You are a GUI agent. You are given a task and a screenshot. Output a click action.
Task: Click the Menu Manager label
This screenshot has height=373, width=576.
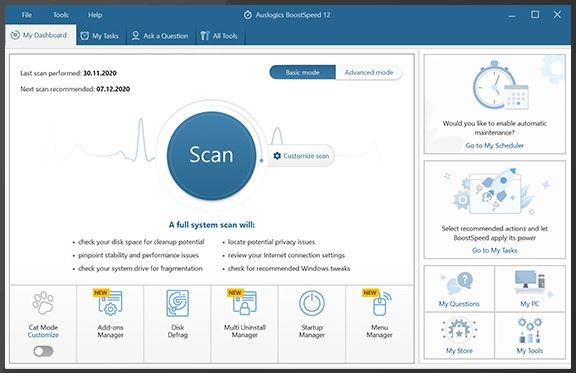pyautogui.click(x=379, y=331)
